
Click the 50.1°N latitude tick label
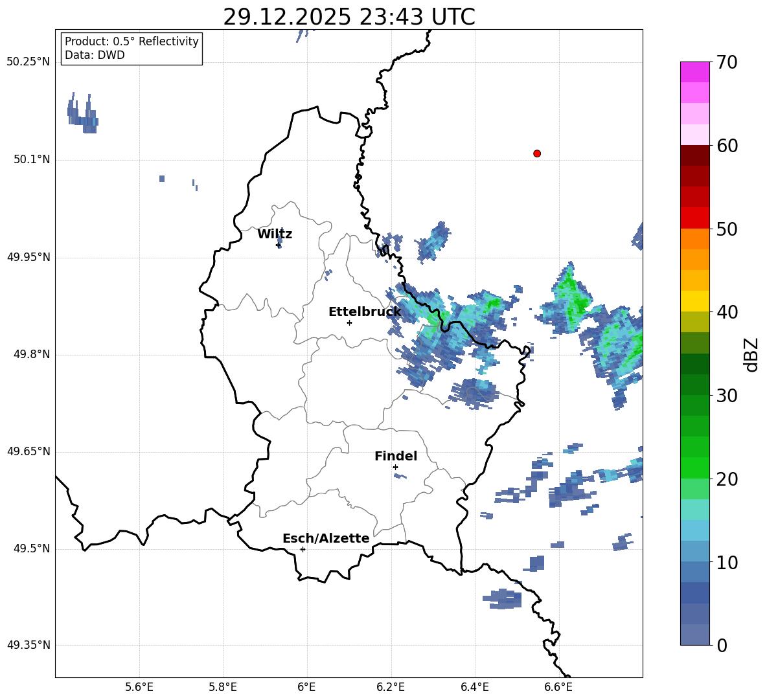pos(32,159)
